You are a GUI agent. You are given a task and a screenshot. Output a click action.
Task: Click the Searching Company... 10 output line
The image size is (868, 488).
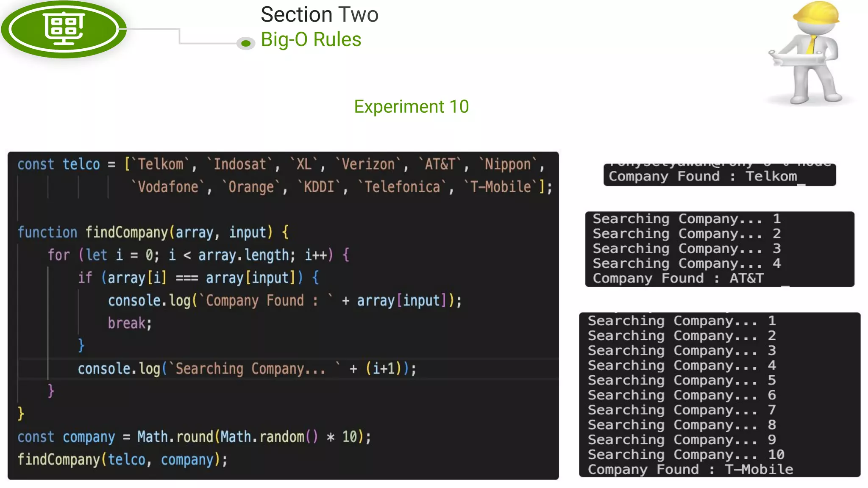686,455
